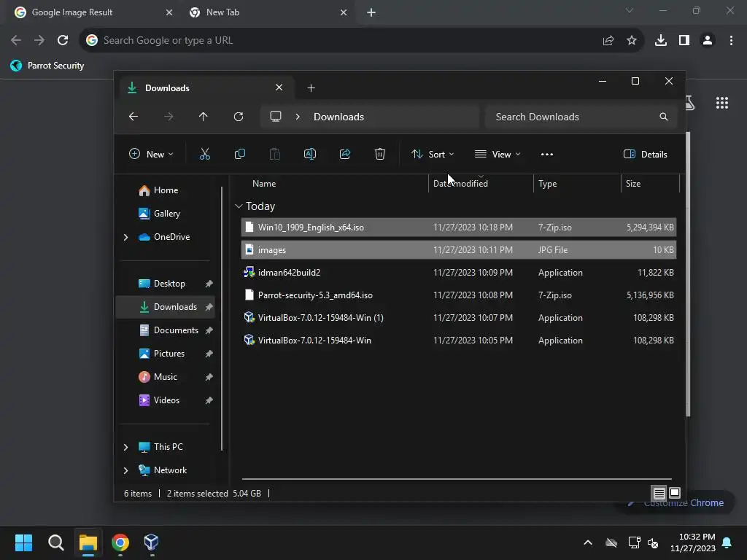
Task: Close the Downloads Explorer tab
Action: coord(279,87)
